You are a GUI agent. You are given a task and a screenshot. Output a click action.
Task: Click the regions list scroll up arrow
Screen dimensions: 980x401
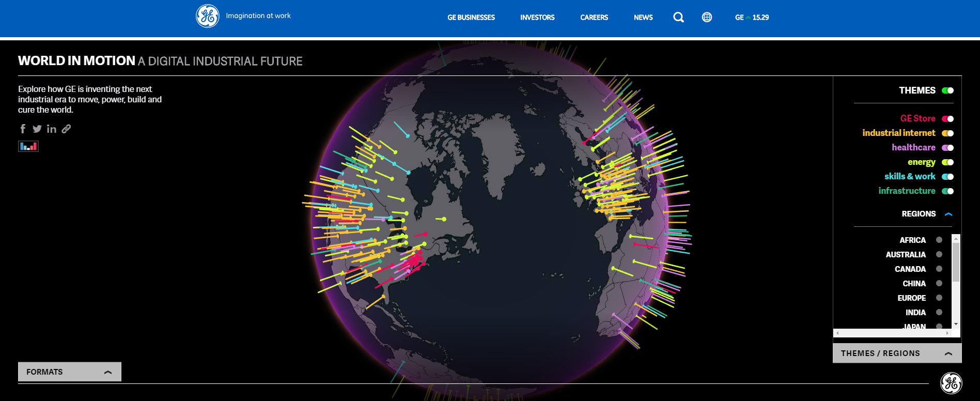point(956,238)
